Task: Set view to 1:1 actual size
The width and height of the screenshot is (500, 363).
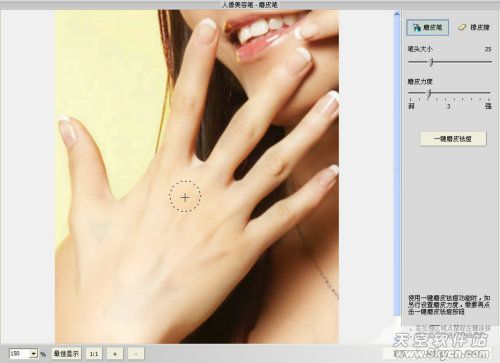Action: tap(94, 353)
